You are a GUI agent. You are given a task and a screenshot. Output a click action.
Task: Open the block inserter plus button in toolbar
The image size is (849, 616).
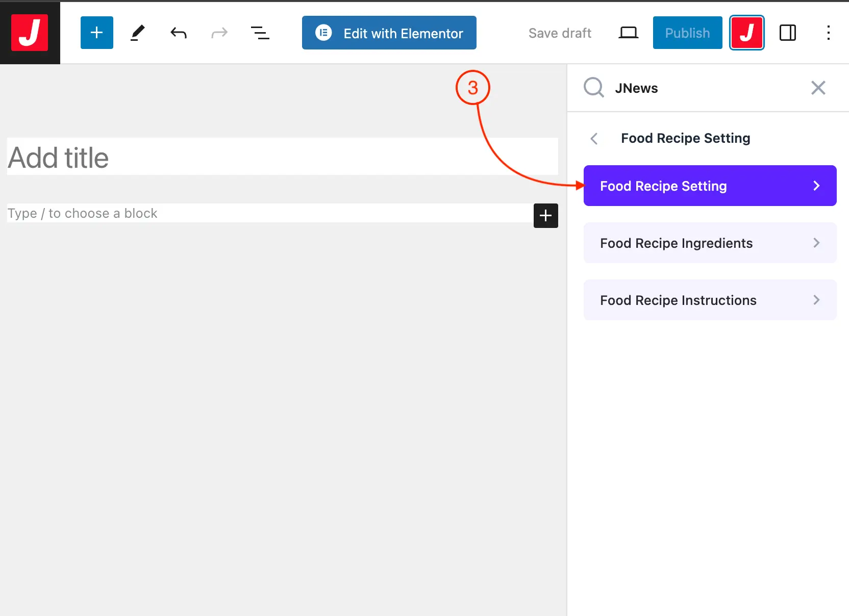[96, 33]
